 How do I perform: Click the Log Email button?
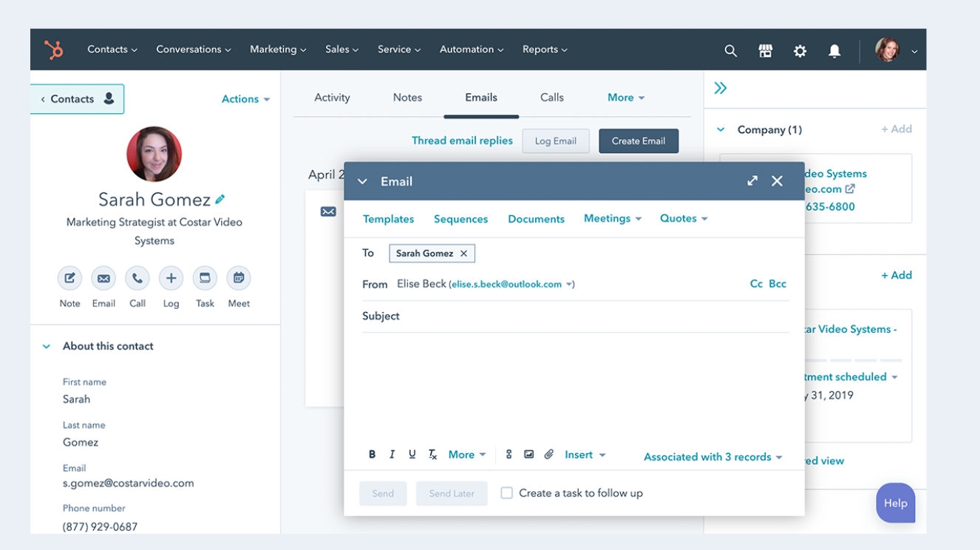(556, 141)
